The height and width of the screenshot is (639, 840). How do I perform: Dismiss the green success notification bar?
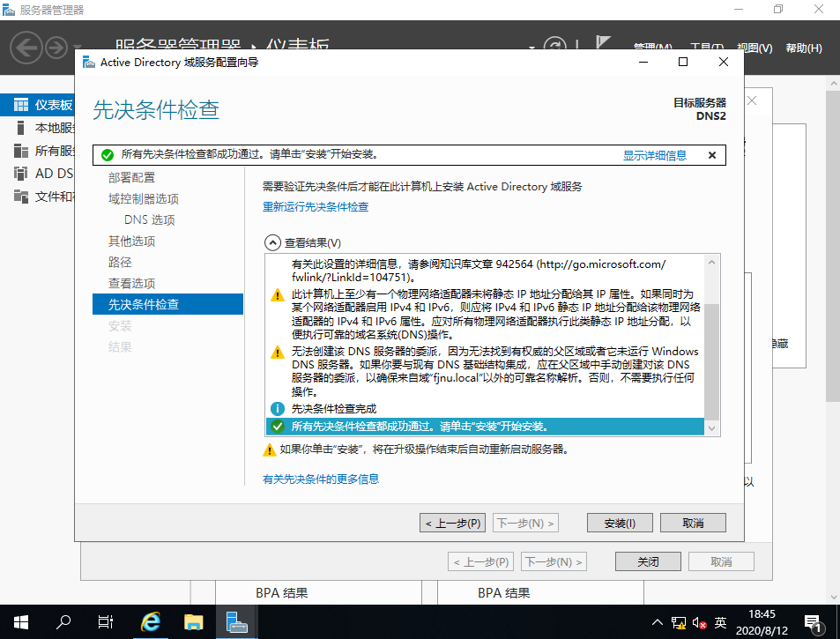[x=712, y=155]
